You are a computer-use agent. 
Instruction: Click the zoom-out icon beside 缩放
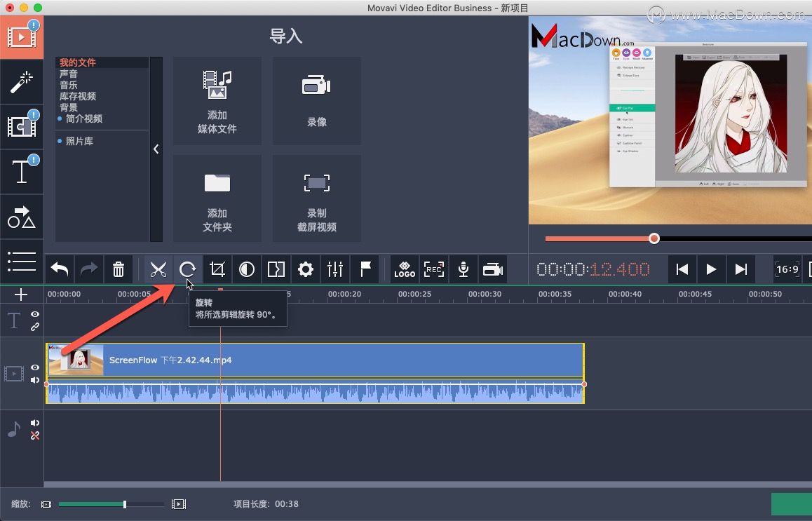tap(46, 504)
